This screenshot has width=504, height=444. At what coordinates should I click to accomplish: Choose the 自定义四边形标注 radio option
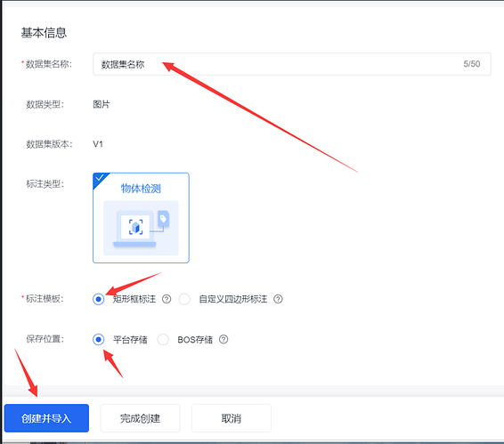point(184,299)
